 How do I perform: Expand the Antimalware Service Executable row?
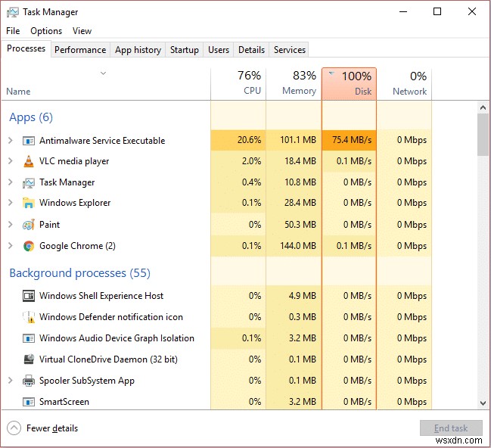click(x=11, y=141)
